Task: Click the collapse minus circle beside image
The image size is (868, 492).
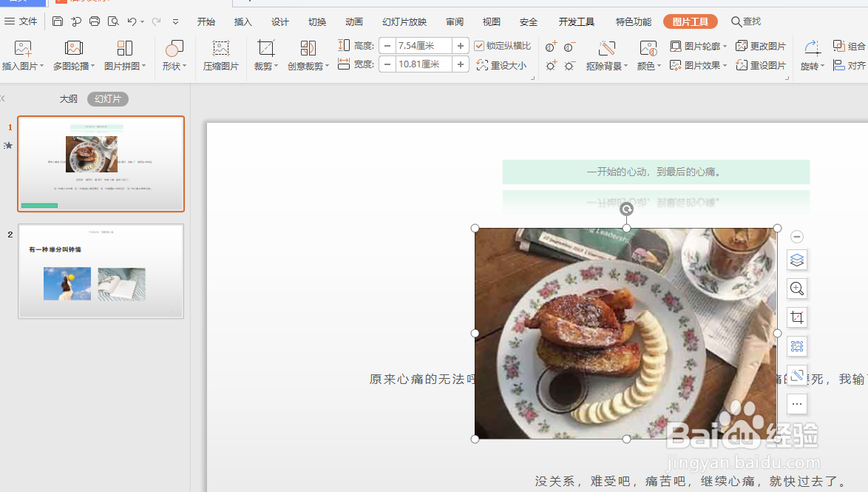Action: [x=796, y=237]
